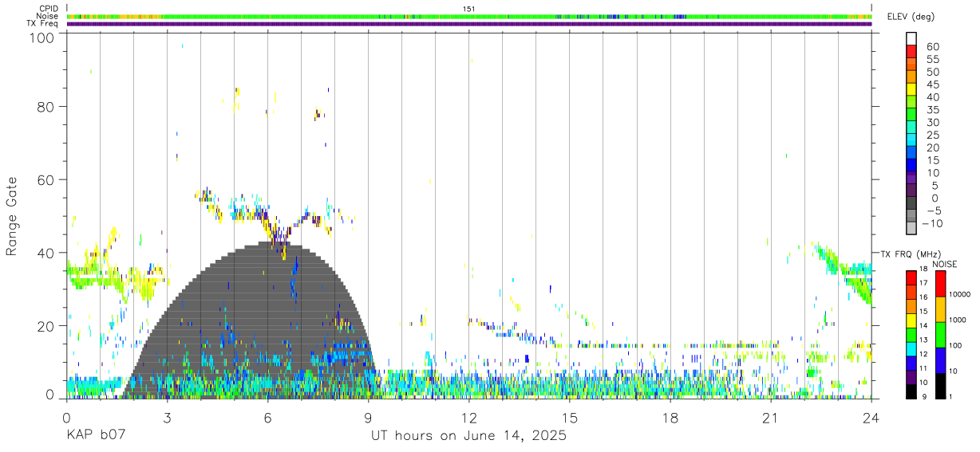
Task: Click 60 on the Range Gate axis
Action: click(x=46, y=180)
